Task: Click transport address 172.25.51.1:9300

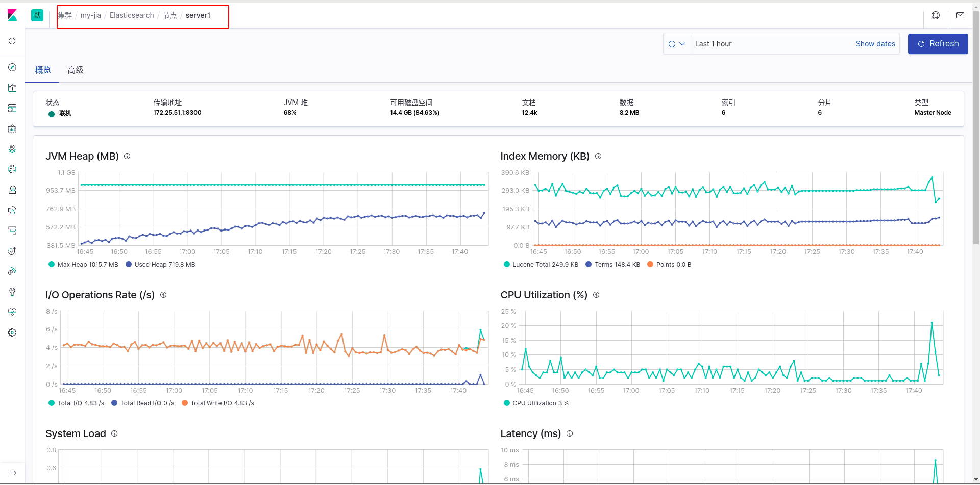Action: pyautogui.click(x=177, y=113)
